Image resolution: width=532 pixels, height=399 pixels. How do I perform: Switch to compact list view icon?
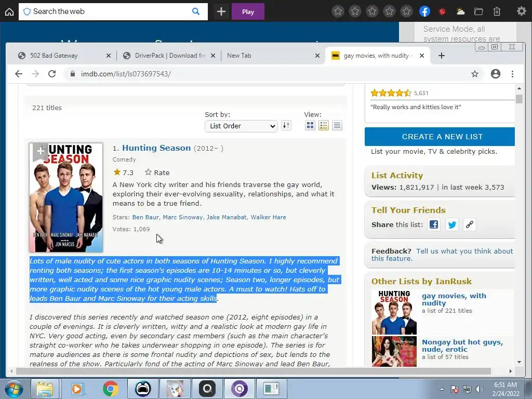click(337, 126)
